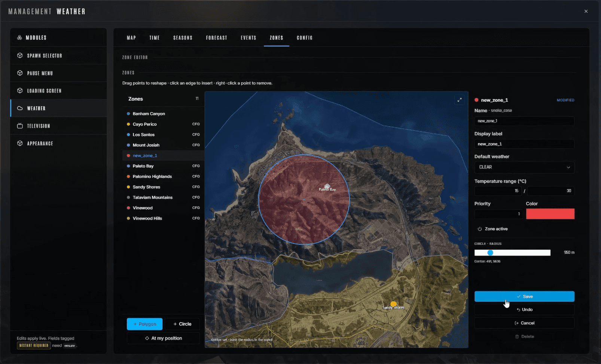Add a new Polygon zone
Image resolution: width=601 pixels, height=364 pixels.
tap(145, 324)
